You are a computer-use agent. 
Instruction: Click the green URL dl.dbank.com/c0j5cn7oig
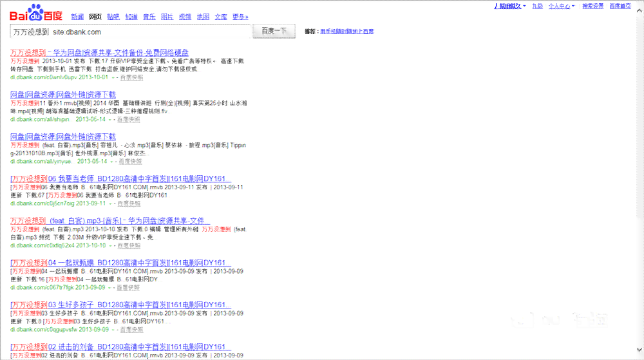tap(43, 204)
